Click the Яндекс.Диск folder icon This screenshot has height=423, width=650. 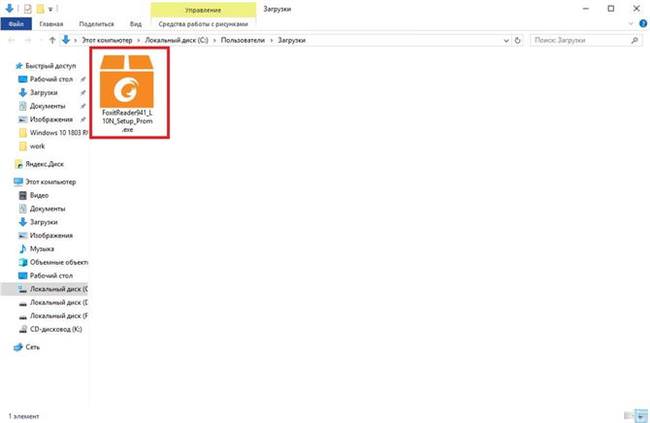[19, 164]
